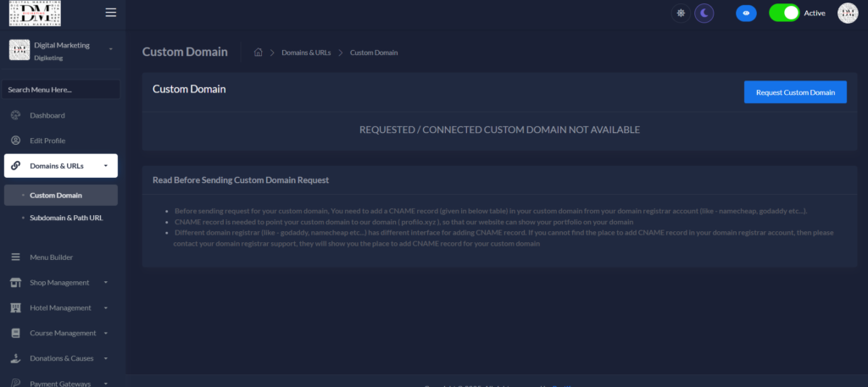Click Custom Domain breadcrumb link
868x387 pixels.
(x=374, y=53)
